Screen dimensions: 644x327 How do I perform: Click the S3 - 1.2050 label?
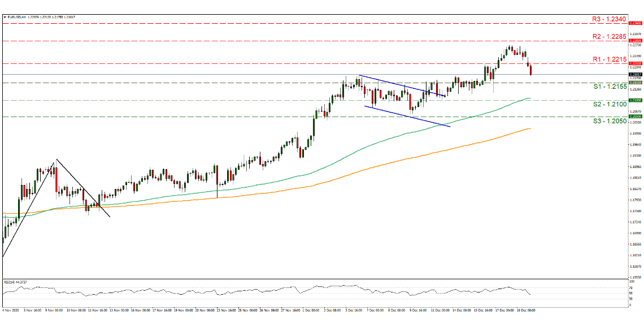(x=610, y=121)
